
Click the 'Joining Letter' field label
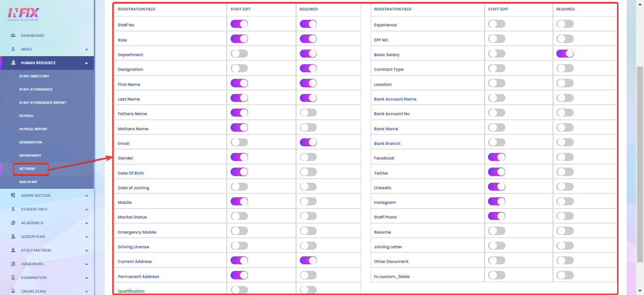(x=388, y=247)
